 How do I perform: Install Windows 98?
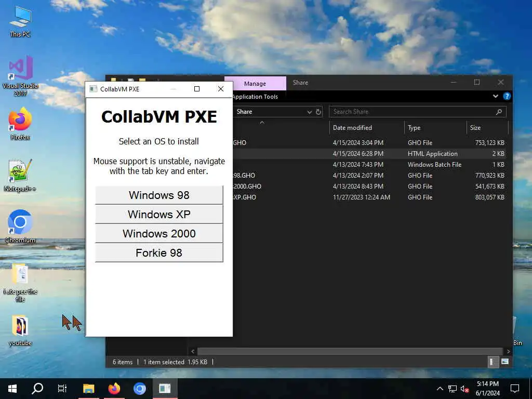[x=159, y=195]
